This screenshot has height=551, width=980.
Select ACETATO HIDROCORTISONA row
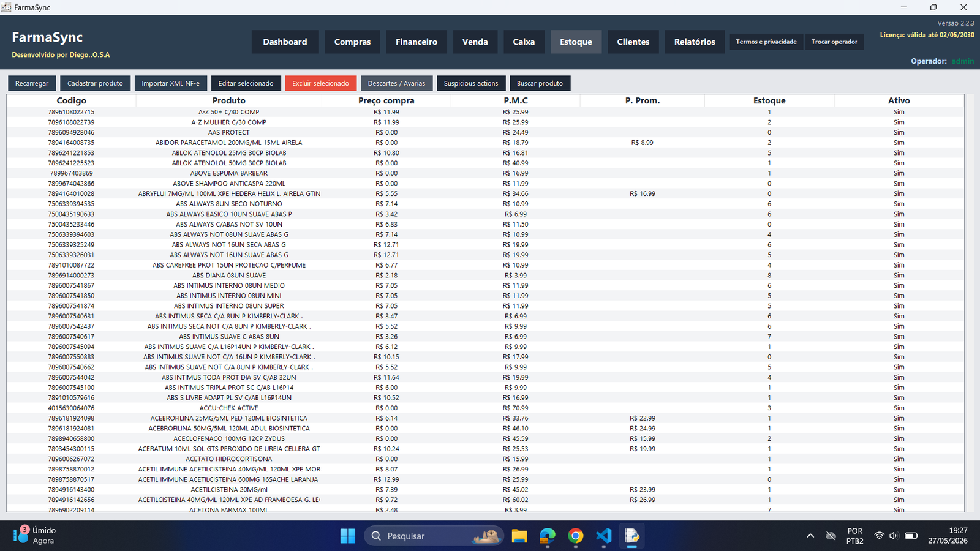pos(485,459)
